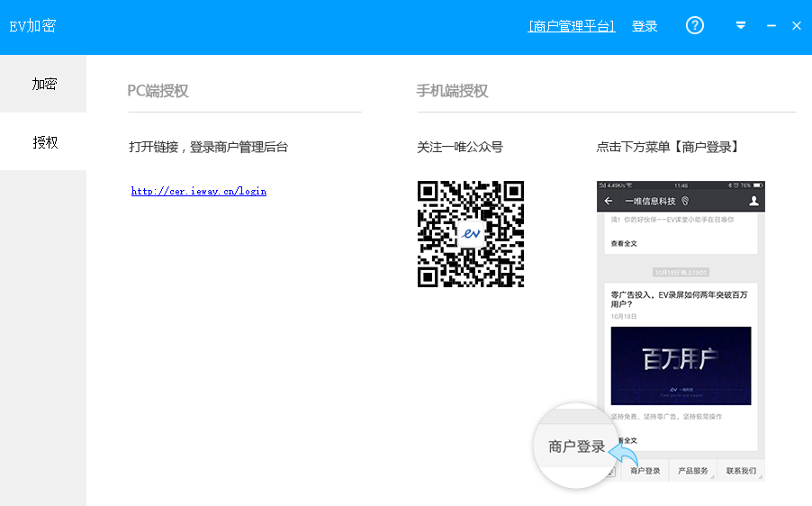
Task: Open the http://cer.ieway.cn/login link
Action: click(x=199, y=191)
